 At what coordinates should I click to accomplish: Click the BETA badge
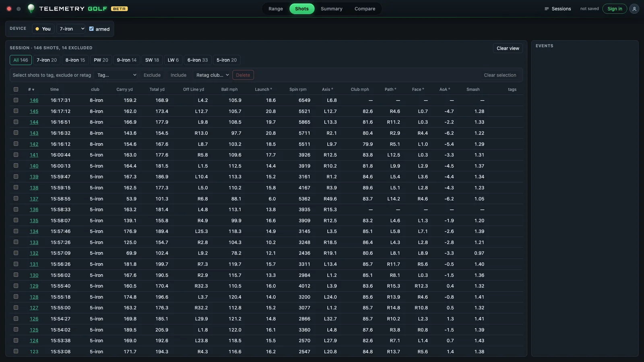tap(119, 9)
